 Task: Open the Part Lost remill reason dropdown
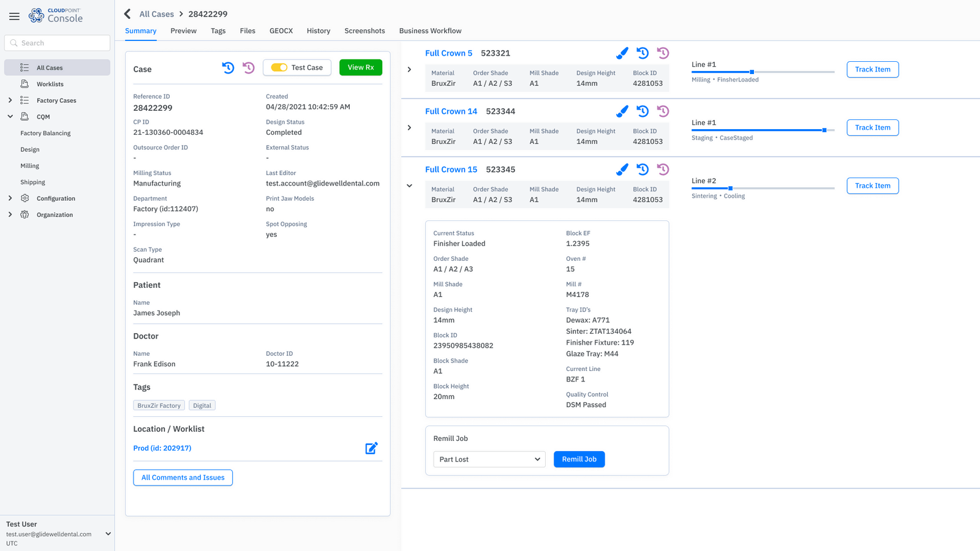489,459
